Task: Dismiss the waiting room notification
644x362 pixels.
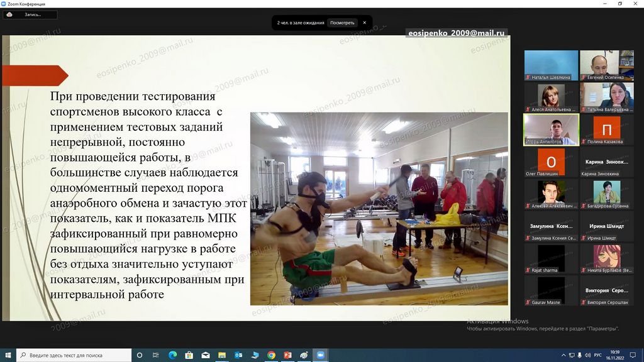Action: coord(364,23)
